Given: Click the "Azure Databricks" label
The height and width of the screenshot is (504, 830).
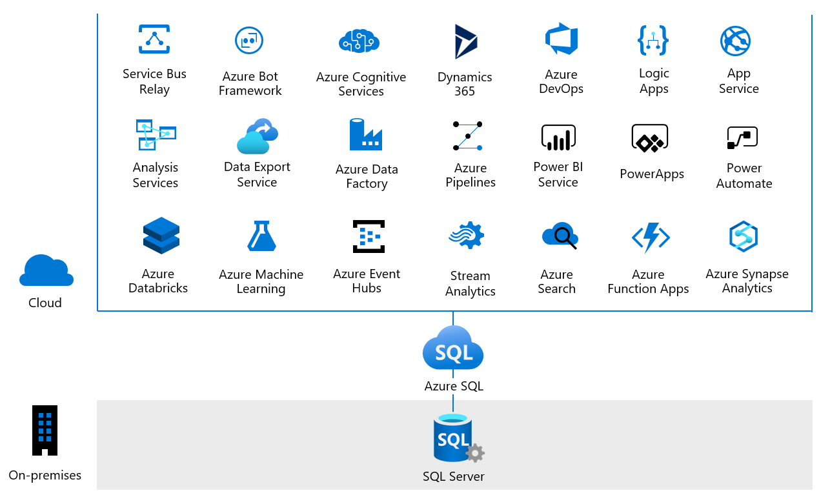Looking at the screenshot, I should pyautogui.click(x=158, y=281).
